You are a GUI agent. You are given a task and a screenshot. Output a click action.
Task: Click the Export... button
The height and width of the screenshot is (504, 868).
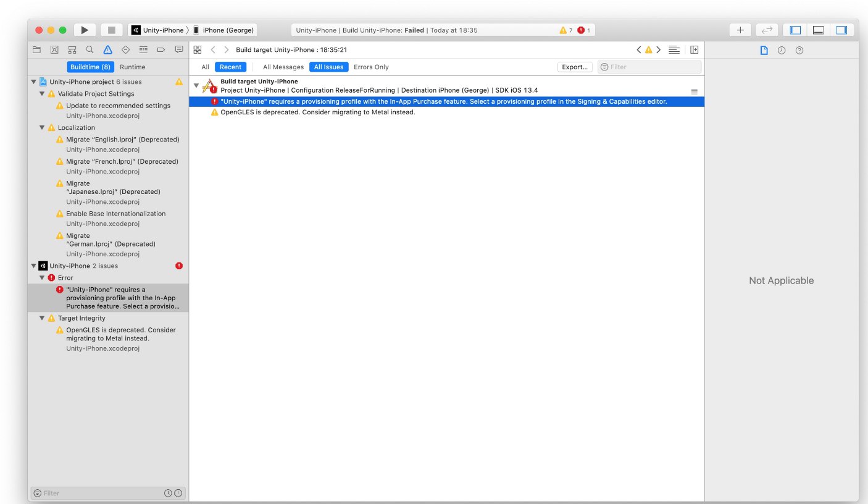575,67
